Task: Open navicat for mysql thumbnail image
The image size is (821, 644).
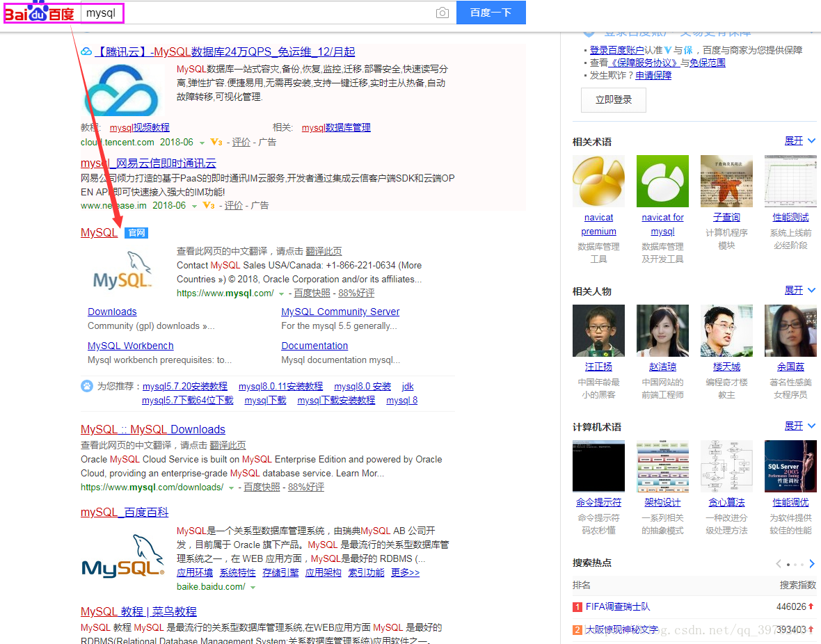Action: click(662, 181)
